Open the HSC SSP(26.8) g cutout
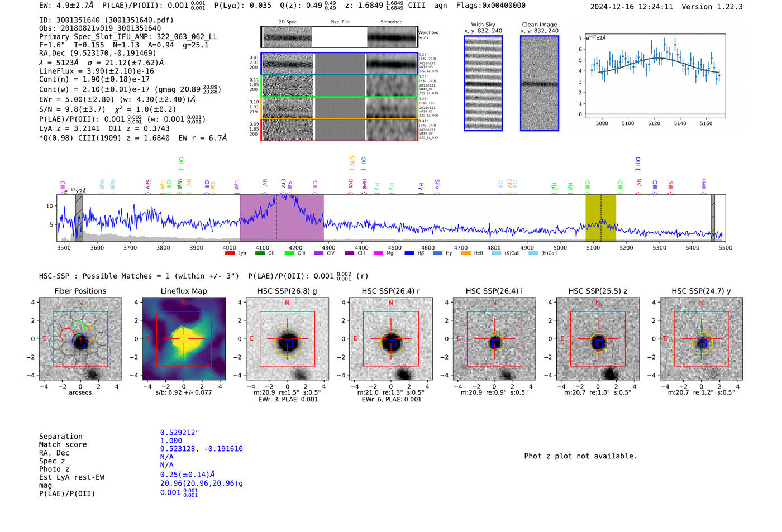 tap(287, 339)
